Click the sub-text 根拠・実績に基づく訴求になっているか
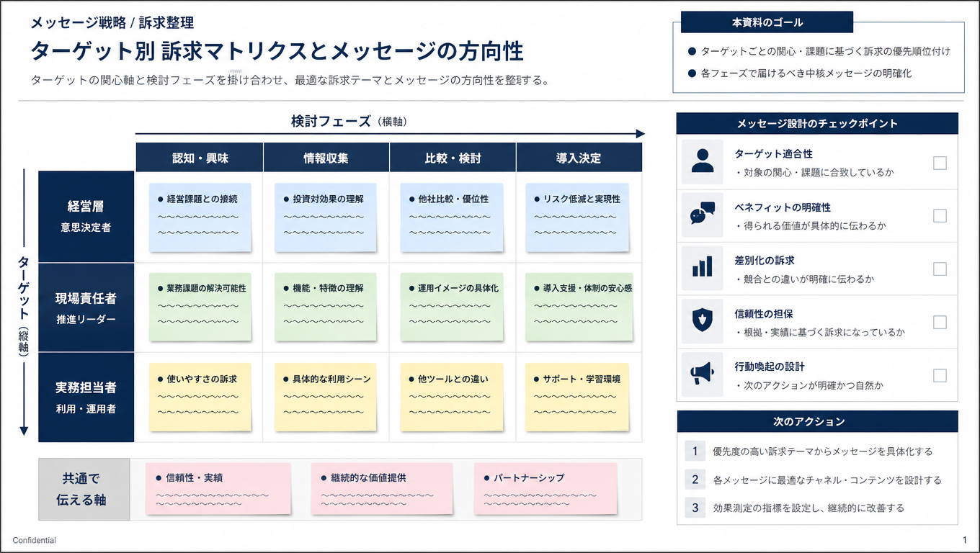This screenshot has width=980, height=553. [x=820, y=333]
